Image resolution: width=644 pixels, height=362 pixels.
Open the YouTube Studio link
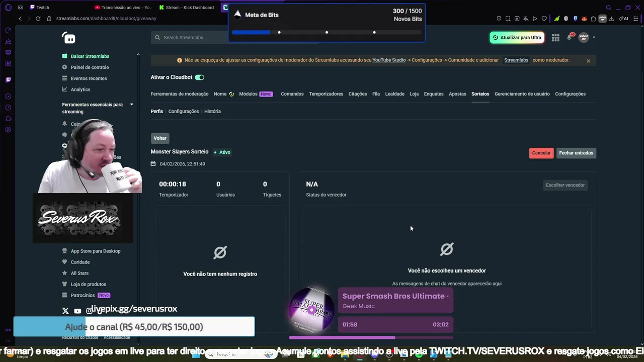(389, 60)
